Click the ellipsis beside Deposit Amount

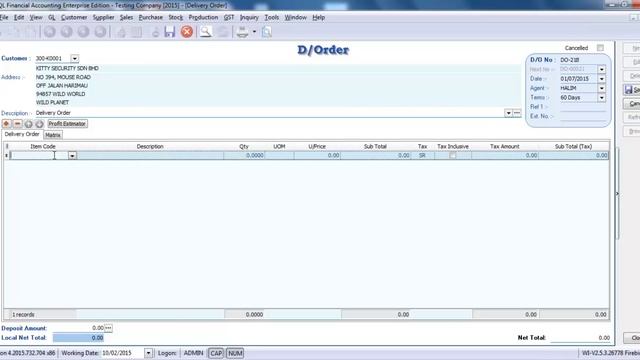tap(108, 328)
